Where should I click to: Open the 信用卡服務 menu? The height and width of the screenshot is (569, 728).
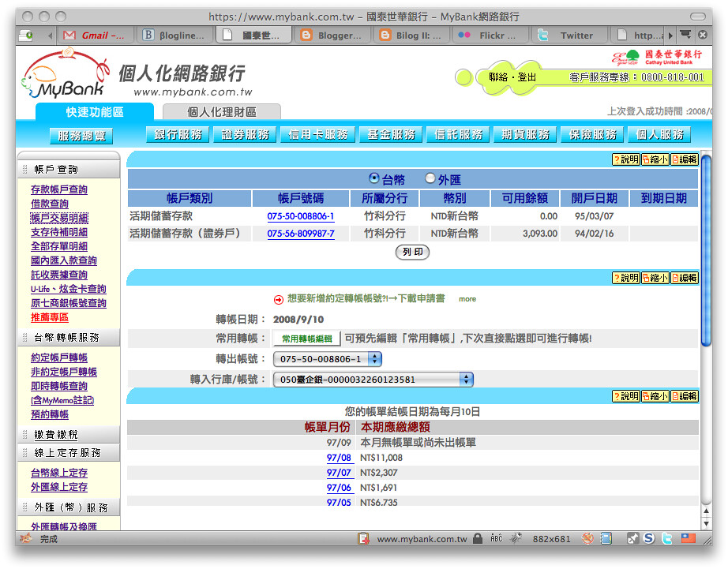coord(317,135)
